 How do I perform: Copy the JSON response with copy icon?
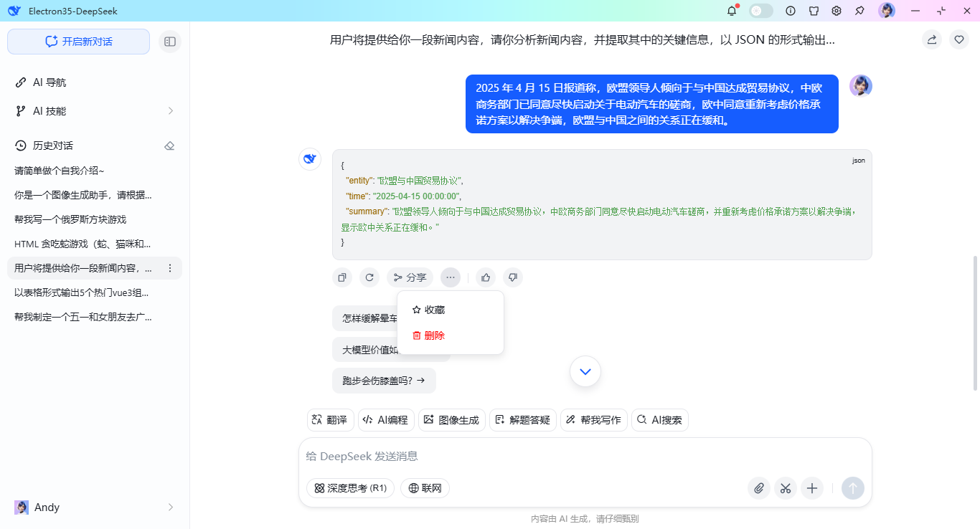342,277
